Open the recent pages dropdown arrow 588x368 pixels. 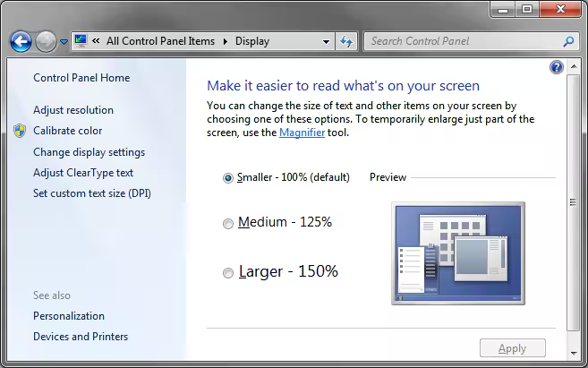(x=64, y=42)
